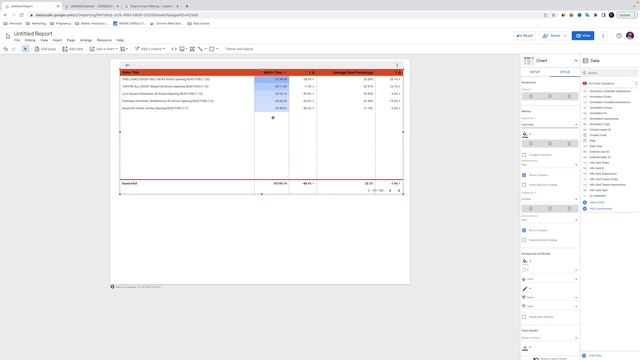The image size is (640, 360).
Task: Toggle Column #1 Show Absolute Change checkbox
Action: tap(524, 185)
